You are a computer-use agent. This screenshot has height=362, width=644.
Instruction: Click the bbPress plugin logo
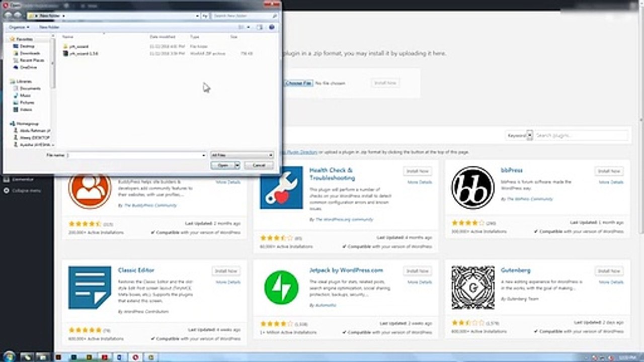(x=472, y=188)
